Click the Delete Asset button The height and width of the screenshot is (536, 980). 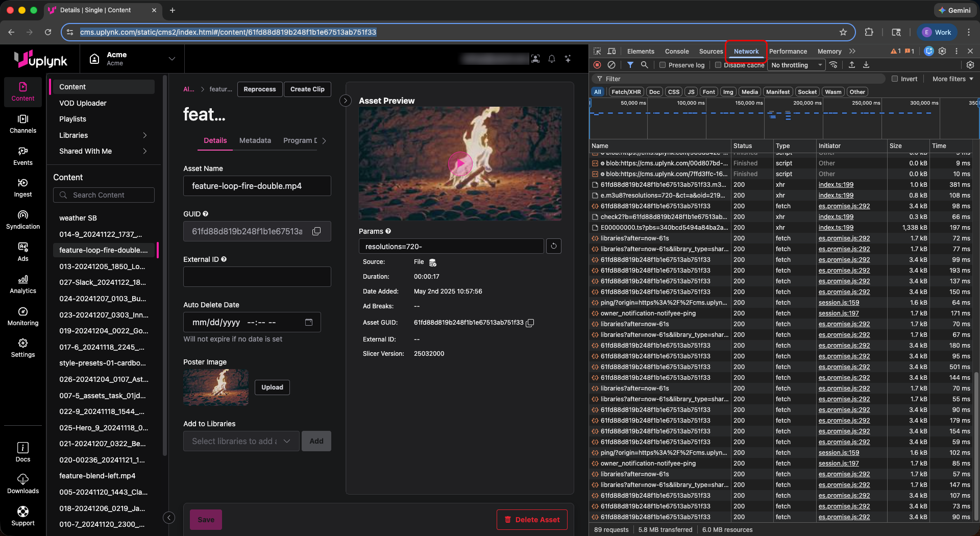[532, 520]
